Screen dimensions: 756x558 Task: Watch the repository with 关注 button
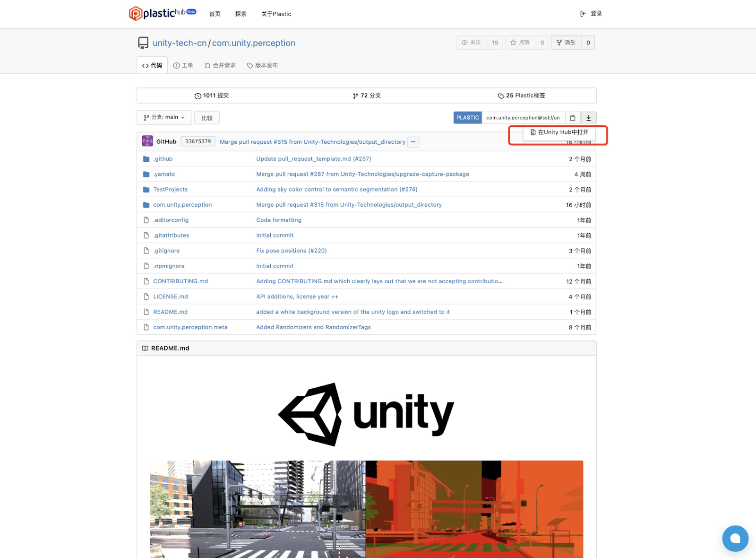tap(472, 43)
